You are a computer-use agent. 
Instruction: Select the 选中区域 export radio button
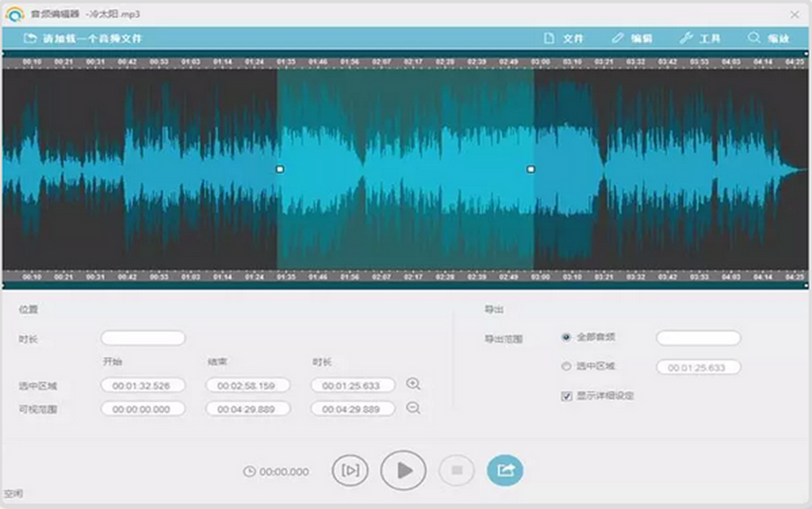[x=566, y=366]
